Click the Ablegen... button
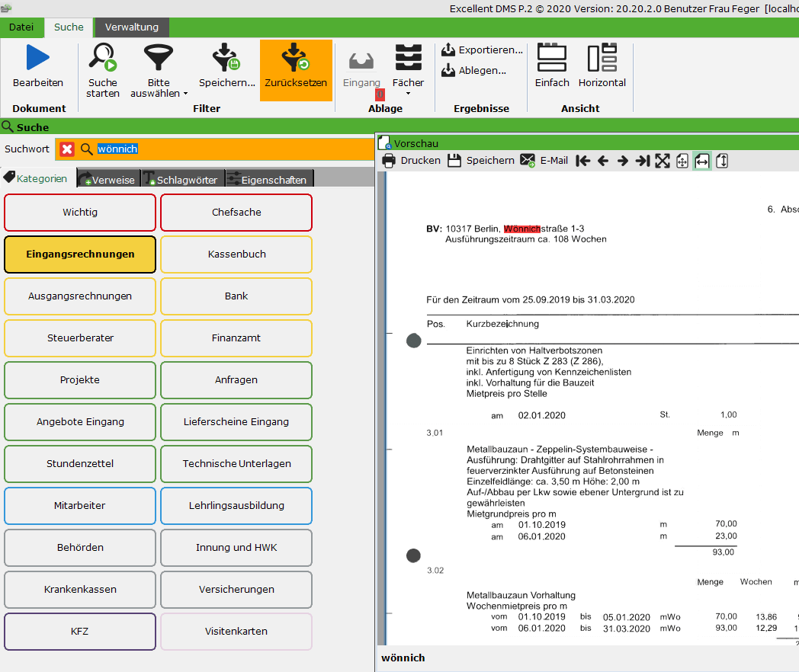Screen dimensions: 799x672 474,70
